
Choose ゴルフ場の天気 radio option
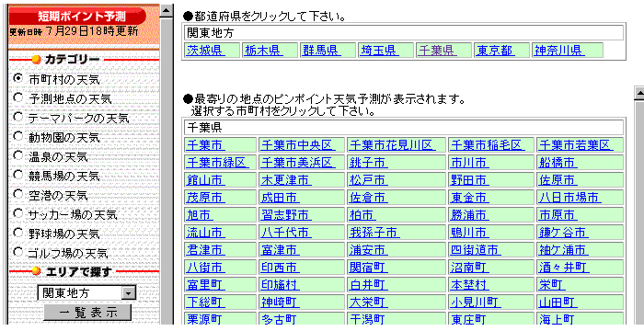18,251
